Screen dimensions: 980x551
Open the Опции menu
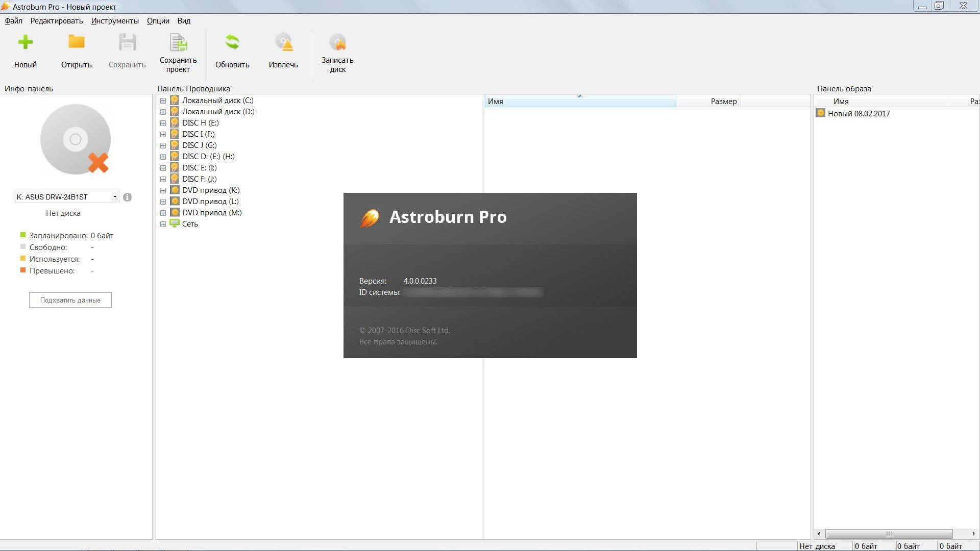coord(158,21)
